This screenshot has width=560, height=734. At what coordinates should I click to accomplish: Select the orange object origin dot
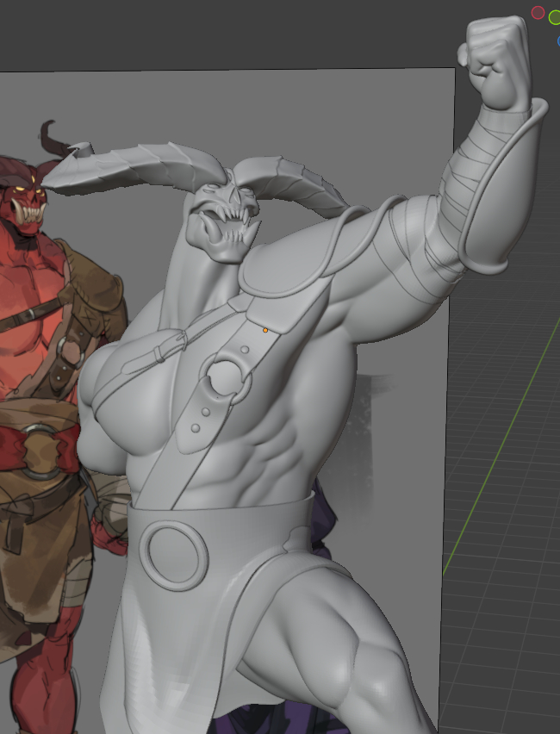265,330
